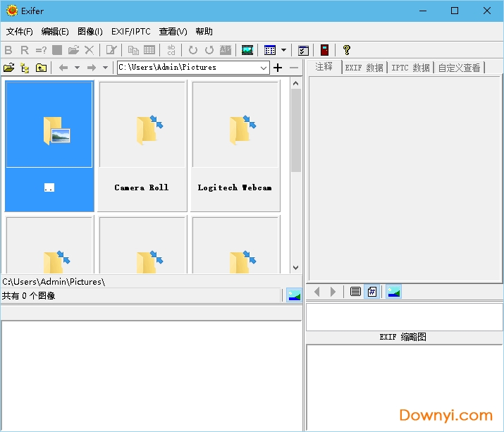Open the options checklist icon
The width and height of the screenshot is (504, 432).
303,50
